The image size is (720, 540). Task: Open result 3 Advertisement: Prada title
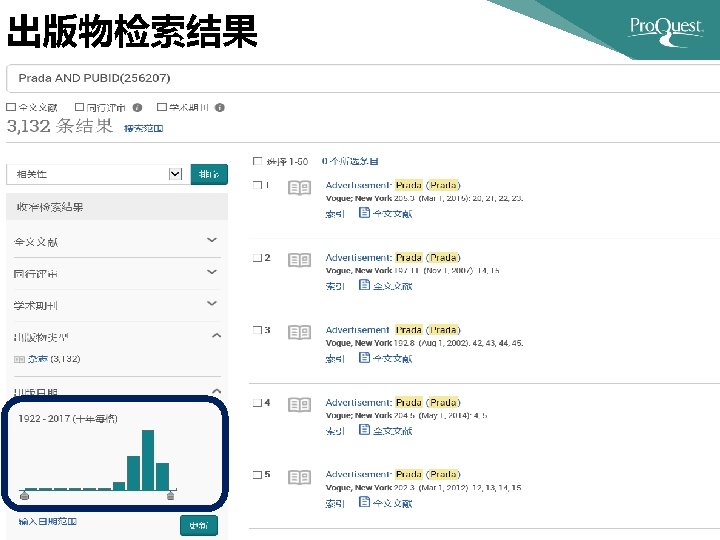click(393, 330)
